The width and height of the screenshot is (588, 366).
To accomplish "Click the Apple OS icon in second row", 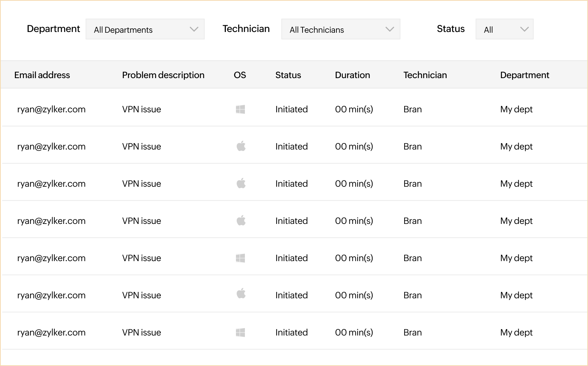I will coord(241,146).
